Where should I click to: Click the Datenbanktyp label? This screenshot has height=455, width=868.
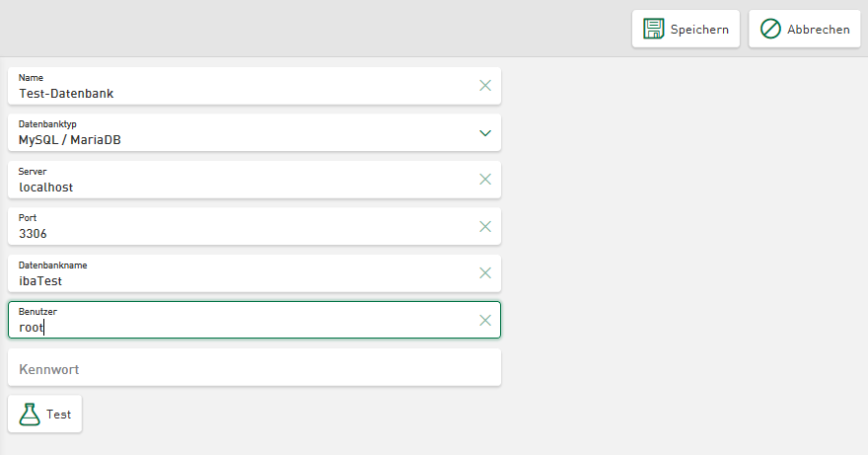coord(47,124)
